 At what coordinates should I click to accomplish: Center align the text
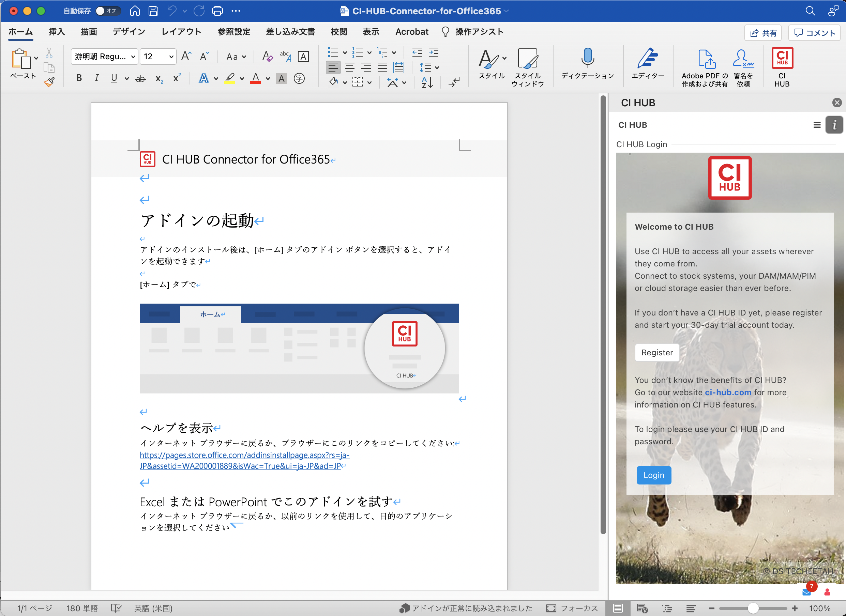coord(350,67)
